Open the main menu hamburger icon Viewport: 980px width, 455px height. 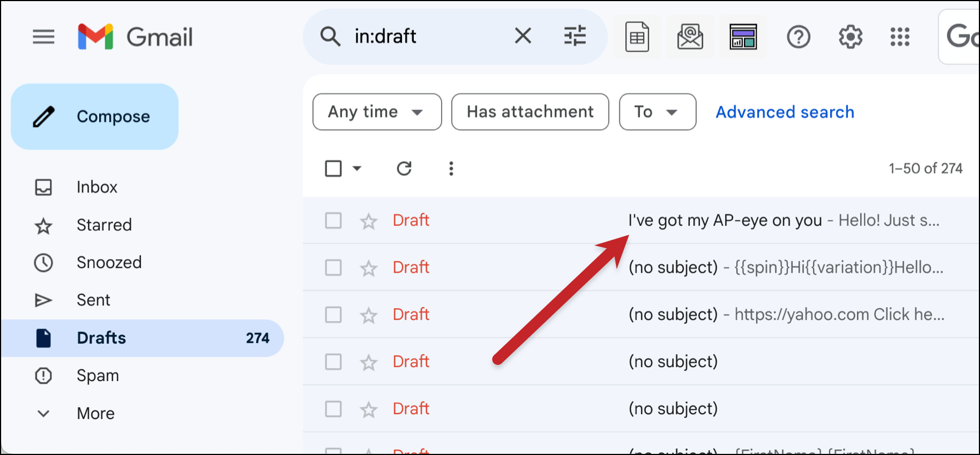[x=43, y=37]
